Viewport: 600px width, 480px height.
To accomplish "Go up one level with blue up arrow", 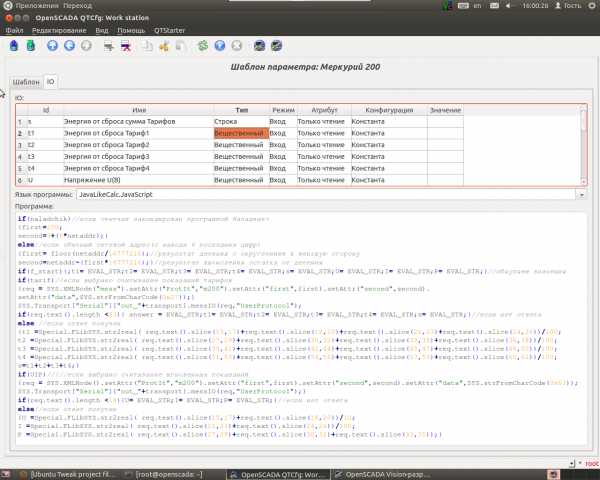I will click(51, 45).
